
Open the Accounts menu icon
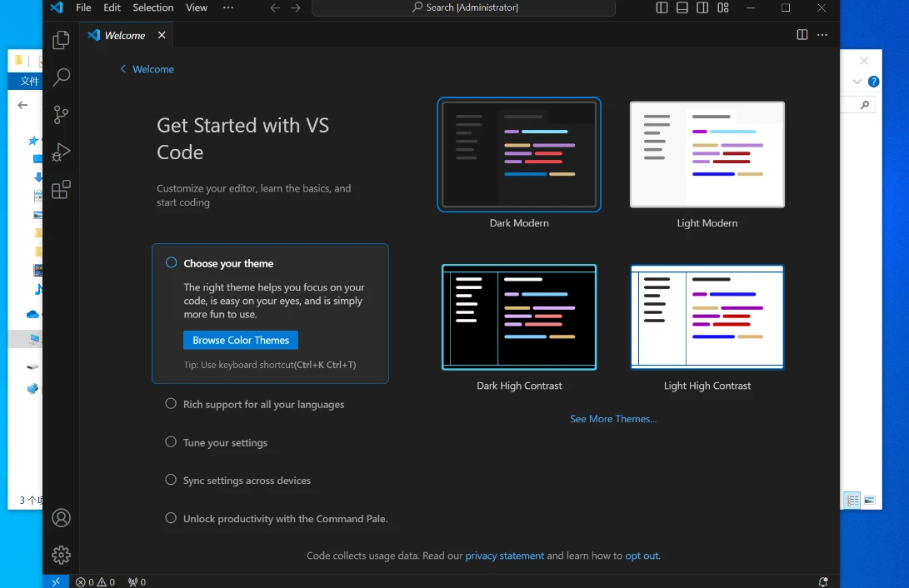coord(61,518)
